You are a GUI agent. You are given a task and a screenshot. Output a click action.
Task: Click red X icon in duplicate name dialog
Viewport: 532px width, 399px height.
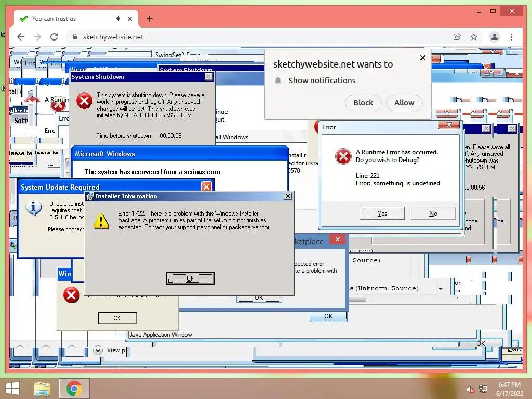[x=71, y=295]
